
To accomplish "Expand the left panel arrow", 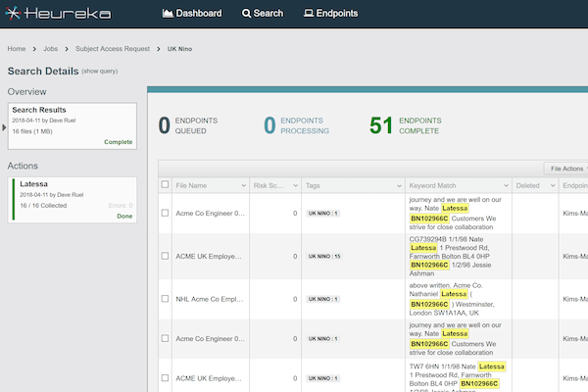I will [4, 127].
